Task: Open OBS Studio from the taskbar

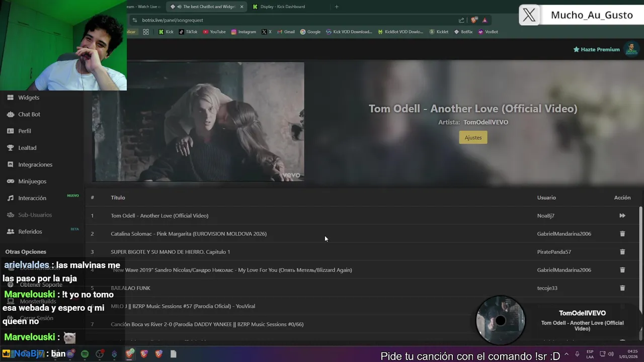Action: tap(100, 354)
